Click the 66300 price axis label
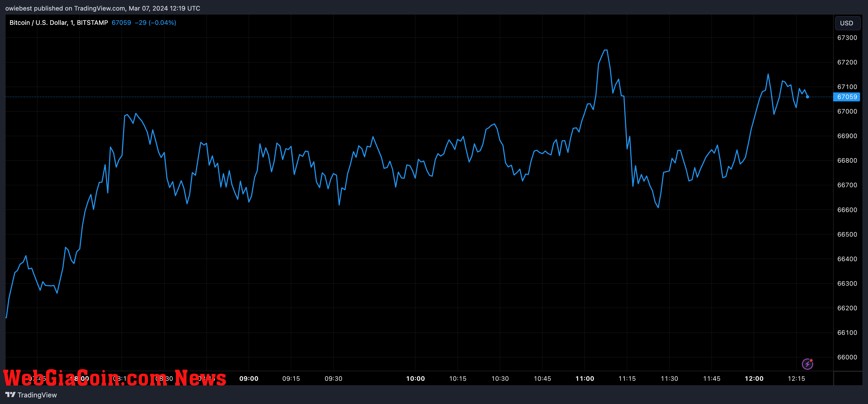This screenshot has height=404, width=868. click(x=847, y=284)
